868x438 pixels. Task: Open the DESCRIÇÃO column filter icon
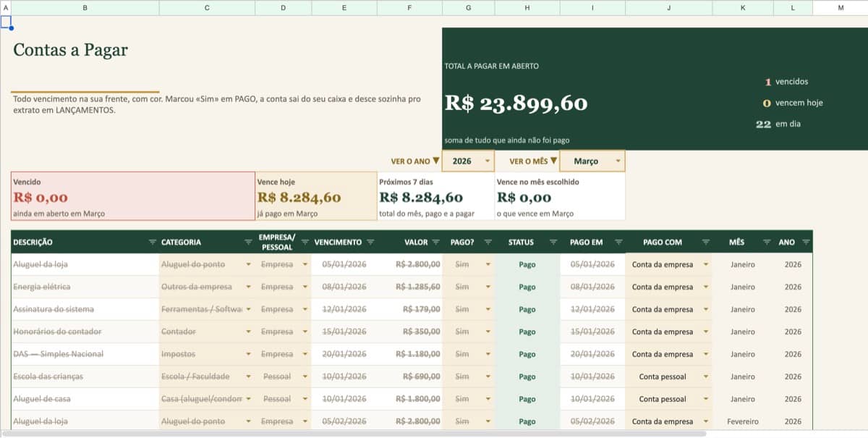(152, 242)
